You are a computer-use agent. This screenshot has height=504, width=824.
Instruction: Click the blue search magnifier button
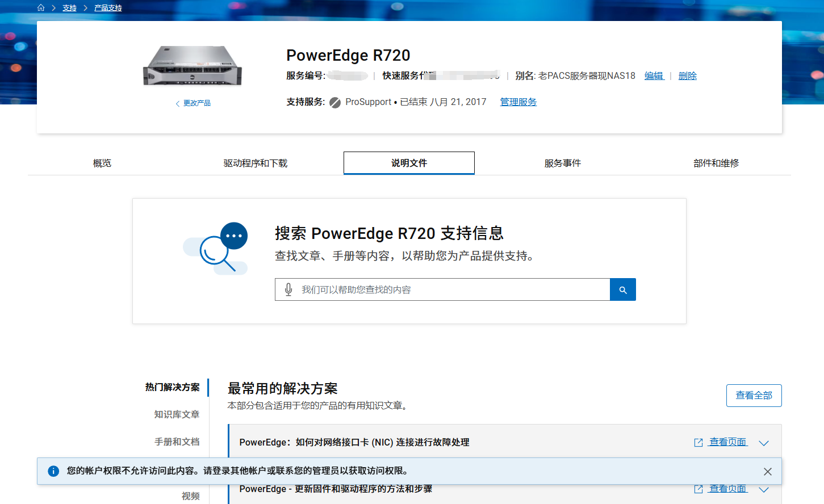623,289
